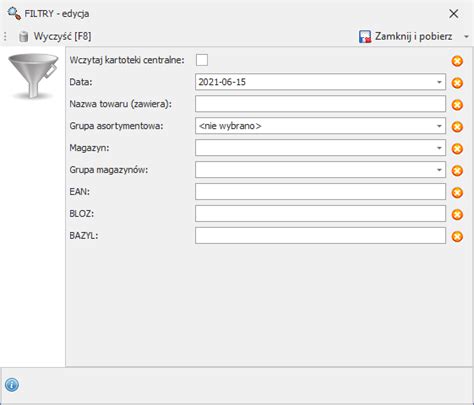Expand the Magazyn dropdown arrow

pyautogui.click(x=439, y=148)
